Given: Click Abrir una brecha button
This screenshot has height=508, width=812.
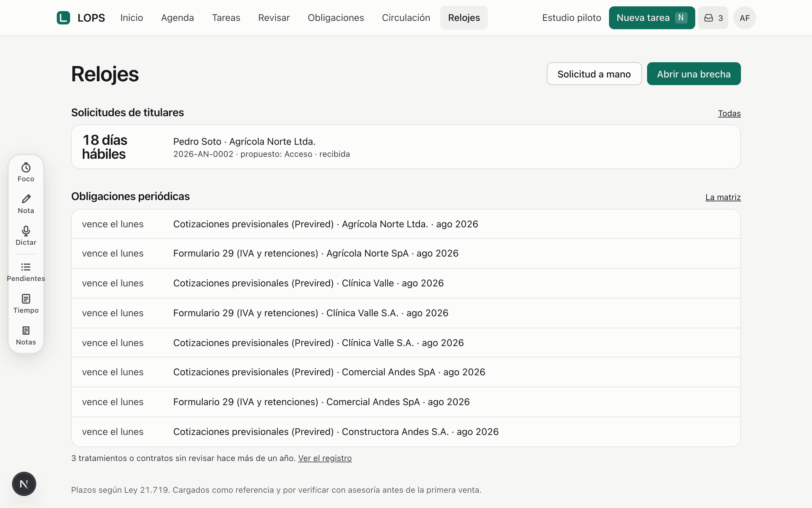Looking at the screenshot, I should 694,74.
